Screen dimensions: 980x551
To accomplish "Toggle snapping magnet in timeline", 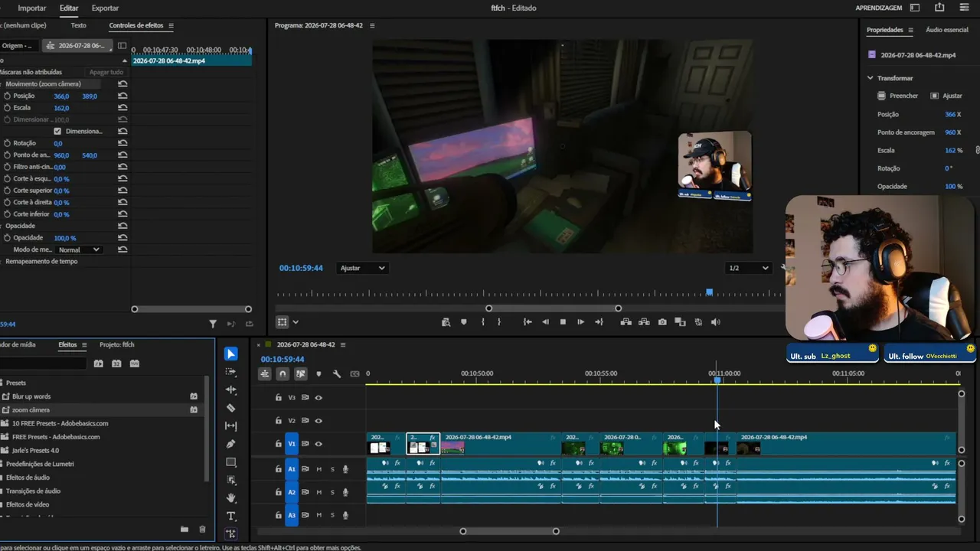I will (x=283, y=374).
